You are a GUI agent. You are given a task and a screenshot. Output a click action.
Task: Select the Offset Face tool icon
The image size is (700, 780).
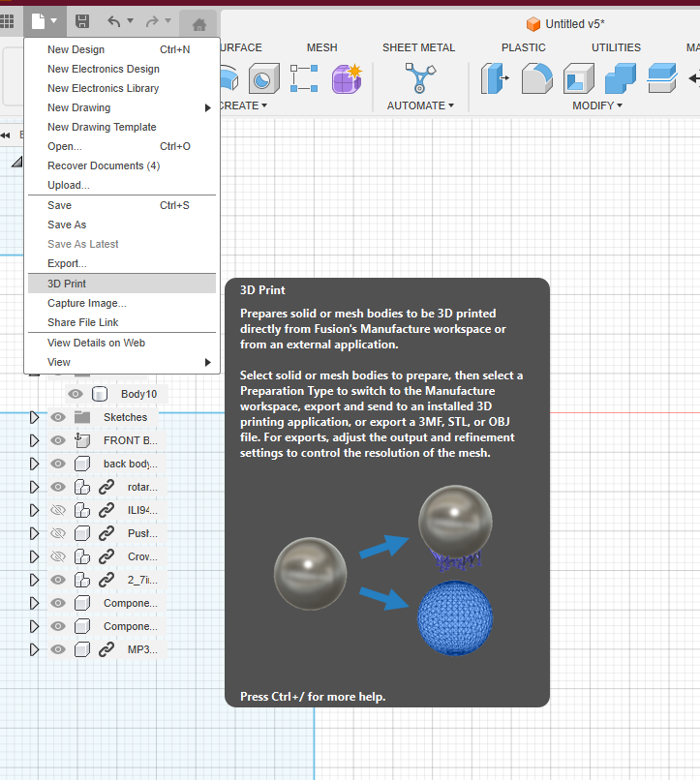[662, 78]
